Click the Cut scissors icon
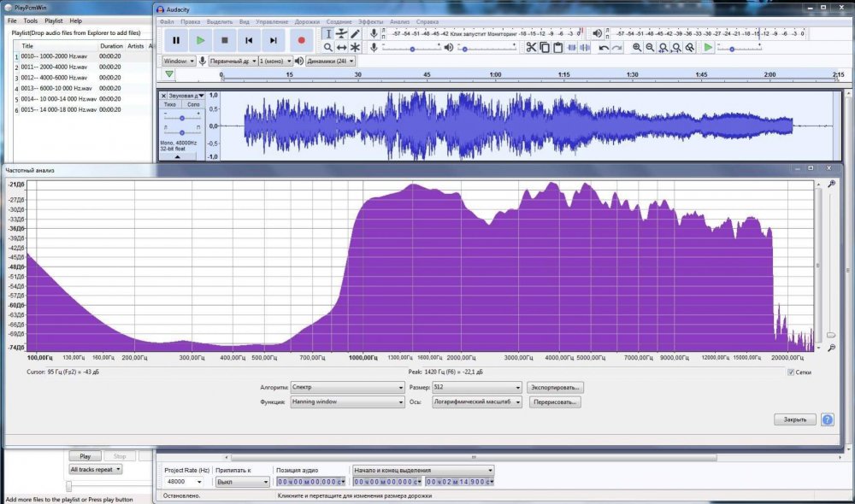The image size is (855, 504). [531, 47]
